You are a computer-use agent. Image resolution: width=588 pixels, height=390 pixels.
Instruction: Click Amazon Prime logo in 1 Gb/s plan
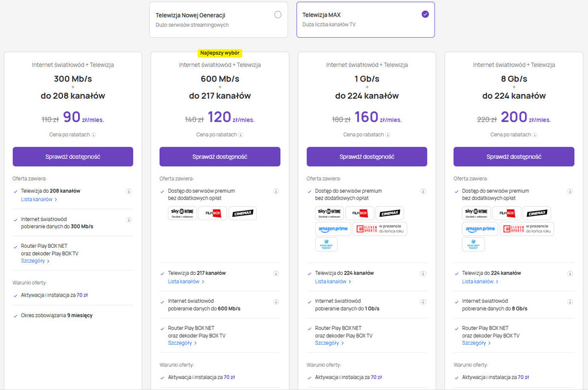point(334,229)
